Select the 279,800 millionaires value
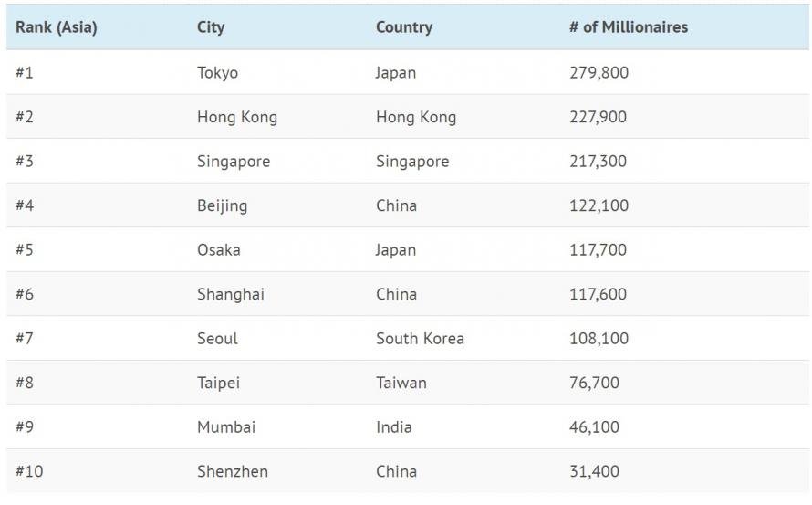This screenshot has height=505, width=812. click(x=599, y=72)
